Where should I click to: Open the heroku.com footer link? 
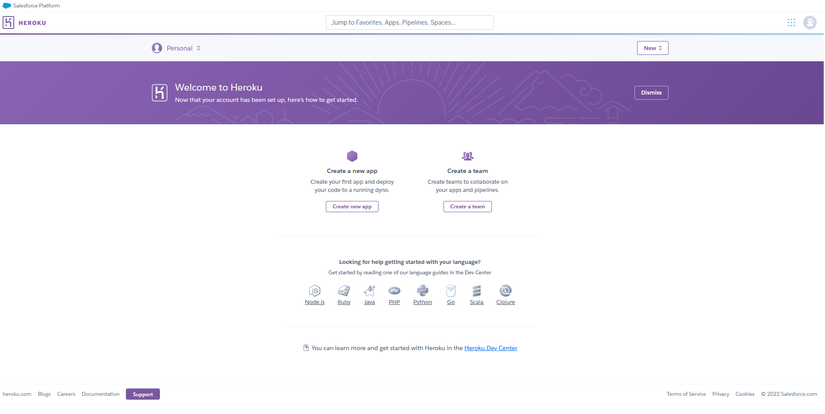[x=17, y=394]
